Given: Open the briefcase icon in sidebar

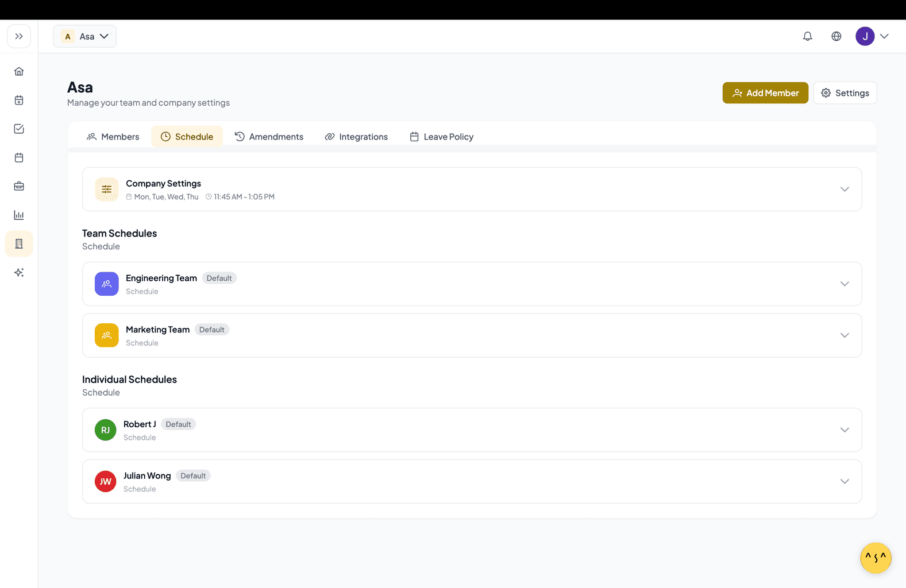Looking at the screenshot, I should coord(19,186).
